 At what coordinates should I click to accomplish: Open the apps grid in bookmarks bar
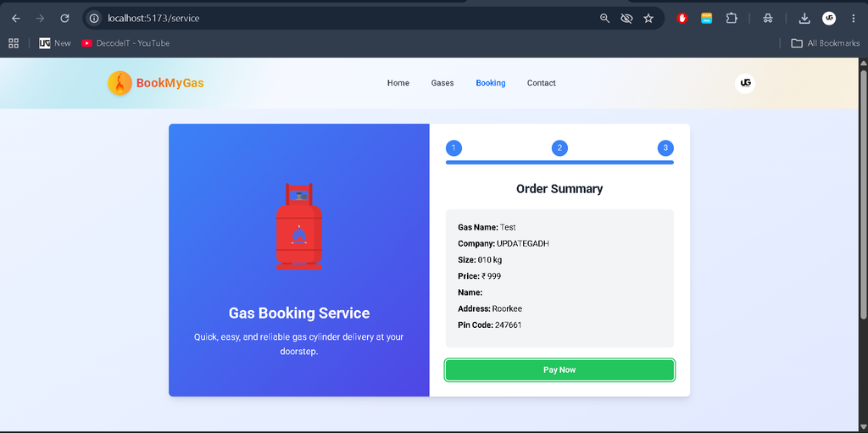[14, 43]
